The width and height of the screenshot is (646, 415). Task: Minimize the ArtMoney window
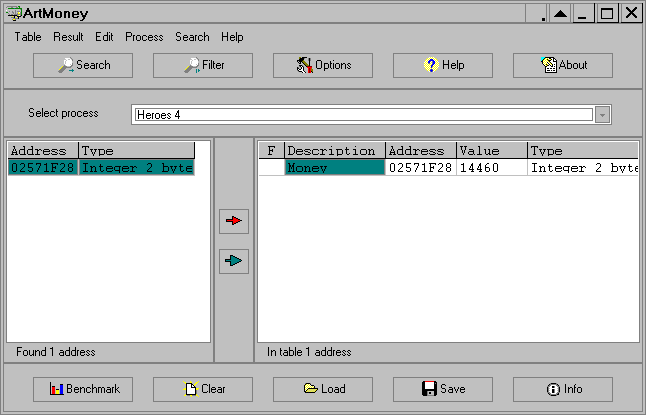(x=583, y=13)
